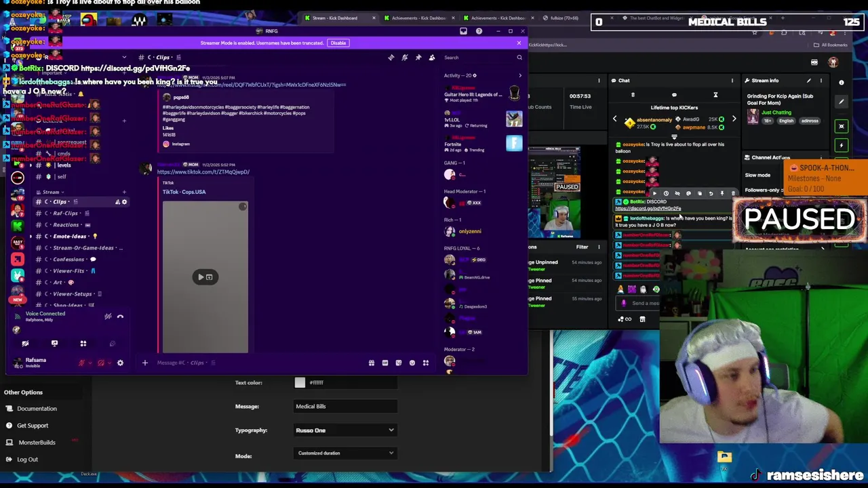Start an activity from voice panel
Screen dimensions: 868x488
coord(83,344)
